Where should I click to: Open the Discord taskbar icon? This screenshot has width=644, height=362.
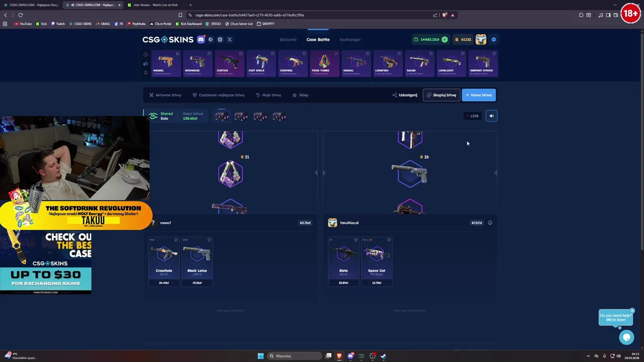[x=350, y=356]
